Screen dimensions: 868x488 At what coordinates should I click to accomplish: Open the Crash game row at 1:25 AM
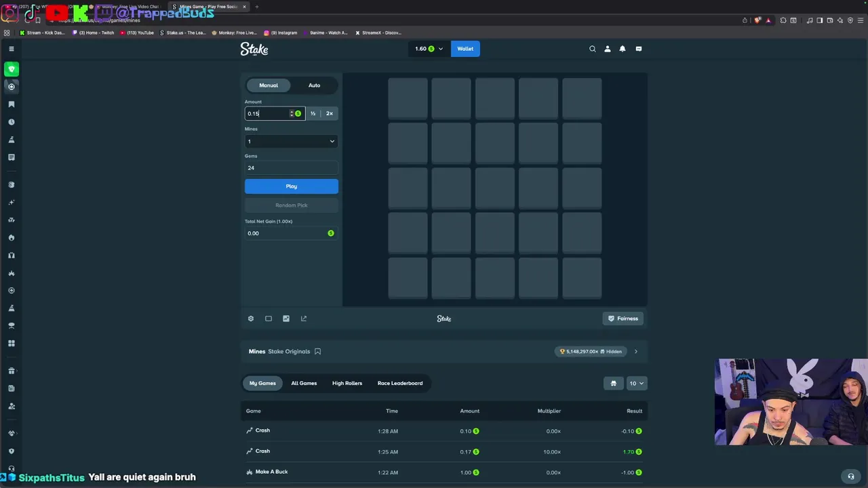coord(444,451)
